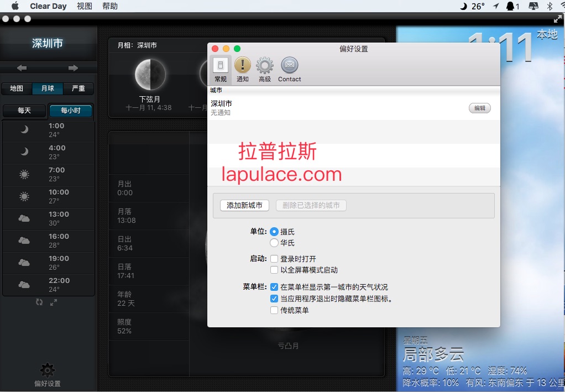Screen dimensions: 565x392
Task: Select 摄氏 as the temperature unit
Action: pyautogui.click(x=274, y=232)
